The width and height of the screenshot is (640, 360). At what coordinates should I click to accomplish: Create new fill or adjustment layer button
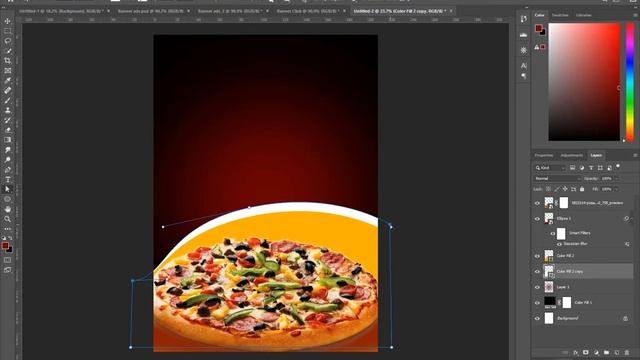click(596, 352)
